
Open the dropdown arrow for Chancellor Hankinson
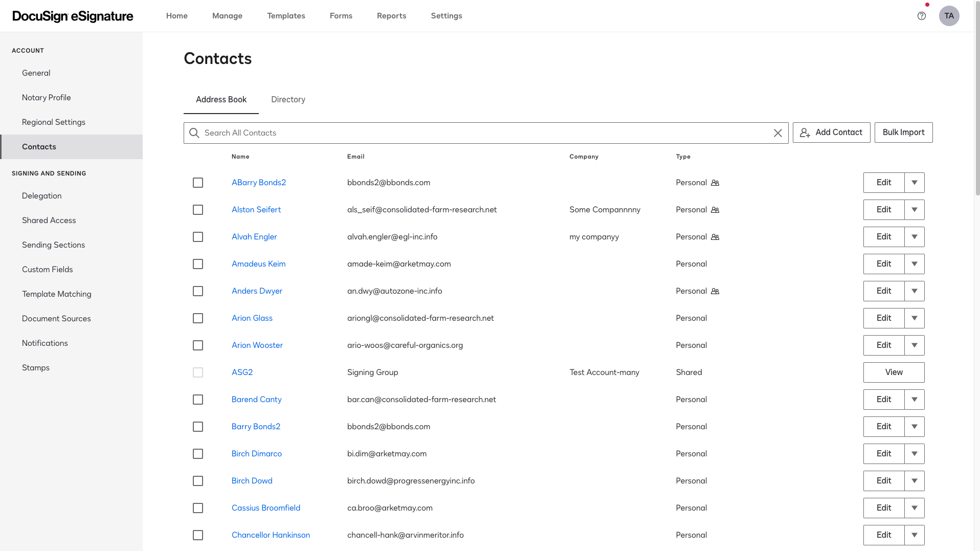915,535
